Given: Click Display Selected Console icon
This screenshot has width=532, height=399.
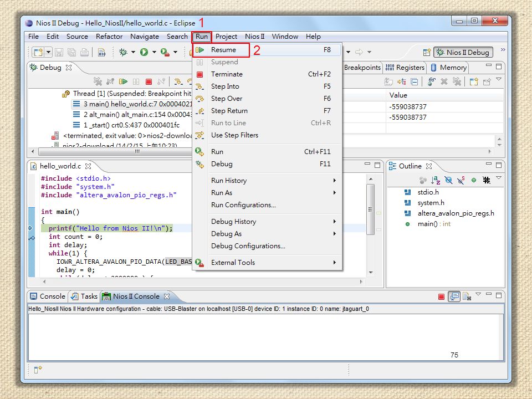Looking at the screenshot, I should pyautogui.click(x=454, y=297).
